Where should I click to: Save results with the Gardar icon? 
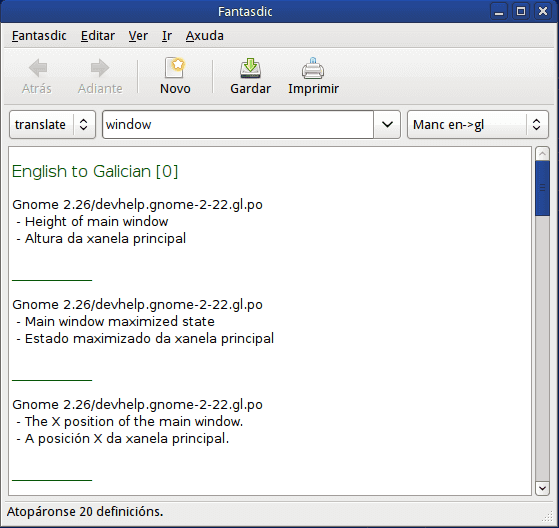tap(250, 68)
